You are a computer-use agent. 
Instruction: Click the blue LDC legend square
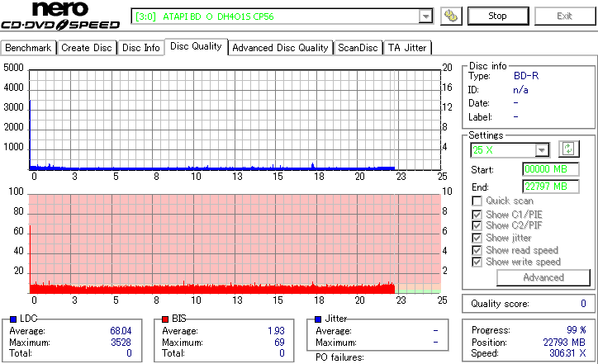click(x=13, y=319)
